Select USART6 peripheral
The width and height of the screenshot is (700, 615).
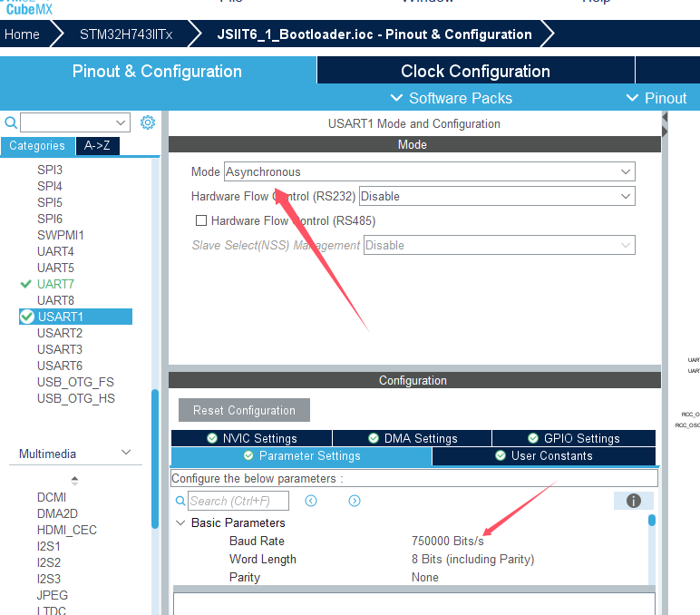pos(60,366)
